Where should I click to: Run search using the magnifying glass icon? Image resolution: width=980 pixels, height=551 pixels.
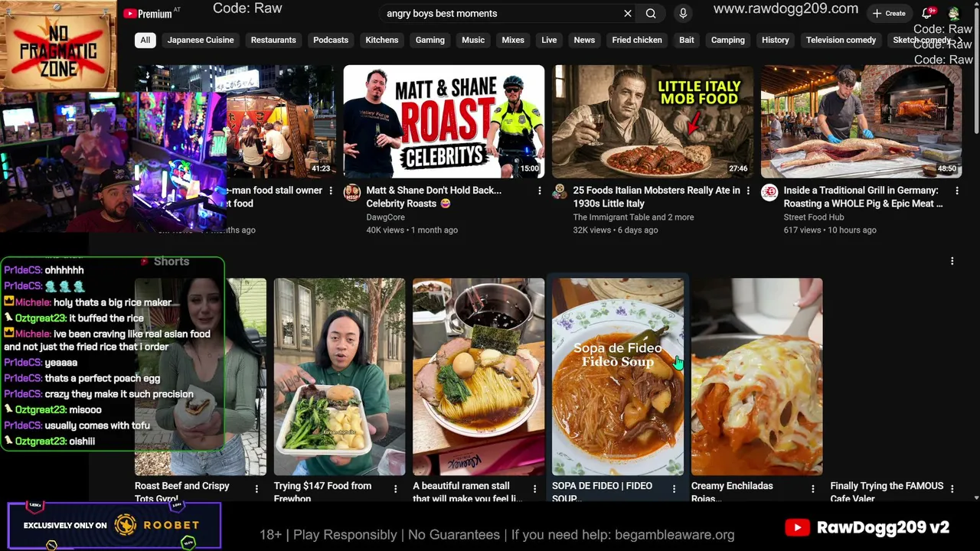click(x=651, y=13)
